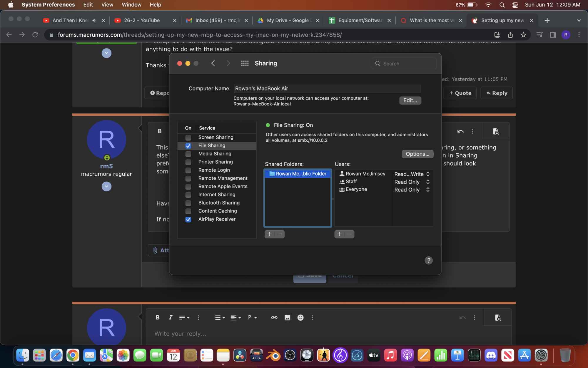Image resolution: width=588 pixels, height=368 pixels.
Task: Select Content Caching service row
Action: (217, 211)
